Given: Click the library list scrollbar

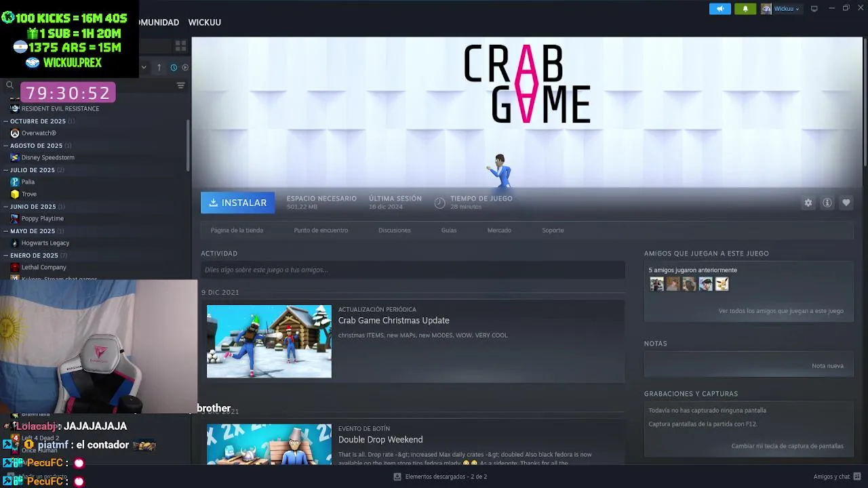Looking at the screenshot, I should coord(189,146).
